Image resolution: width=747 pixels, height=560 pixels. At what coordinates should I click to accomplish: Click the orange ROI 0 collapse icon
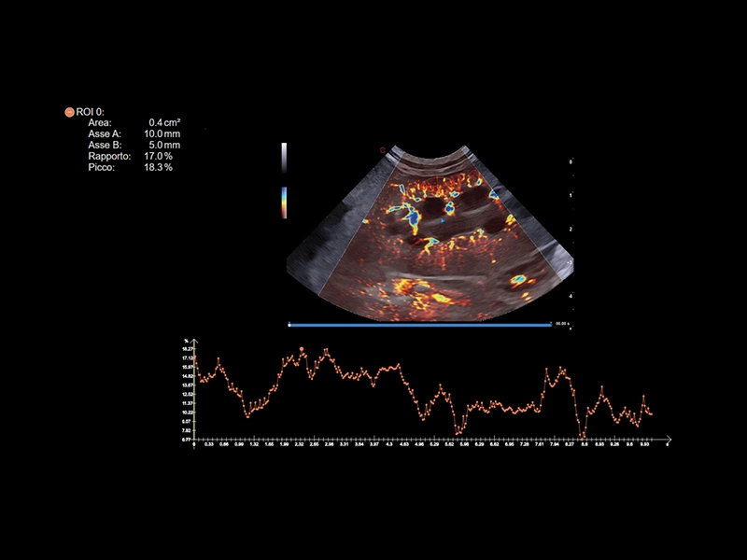[69, 112]
